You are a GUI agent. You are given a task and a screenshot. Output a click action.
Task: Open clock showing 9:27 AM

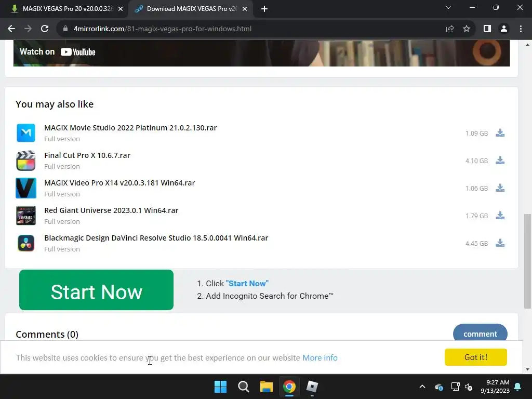click(x=495, y=387)
